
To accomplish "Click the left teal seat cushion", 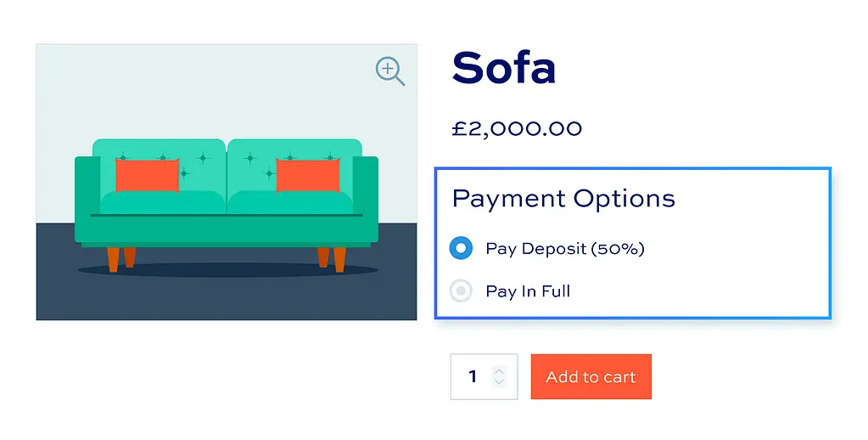I will point(162,203).
